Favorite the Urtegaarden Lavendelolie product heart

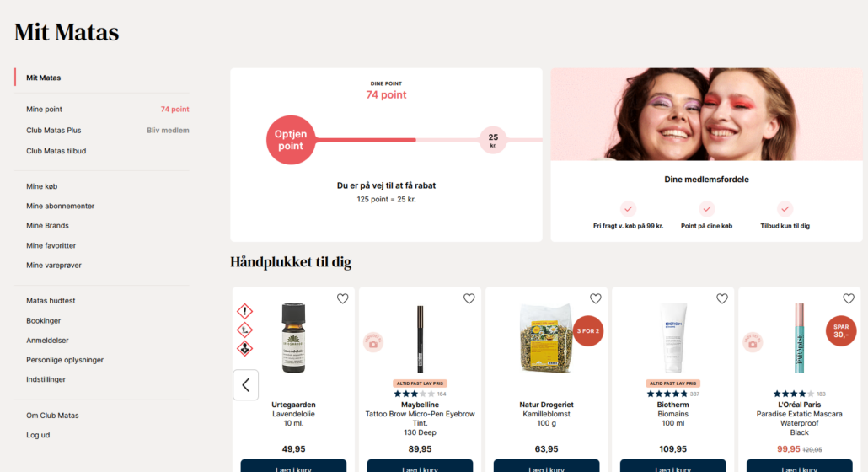343,299
